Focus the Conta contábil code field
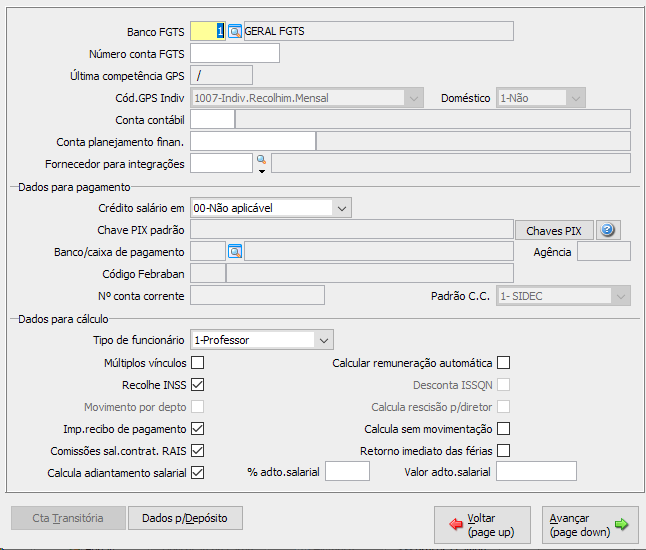 [211, 119]
